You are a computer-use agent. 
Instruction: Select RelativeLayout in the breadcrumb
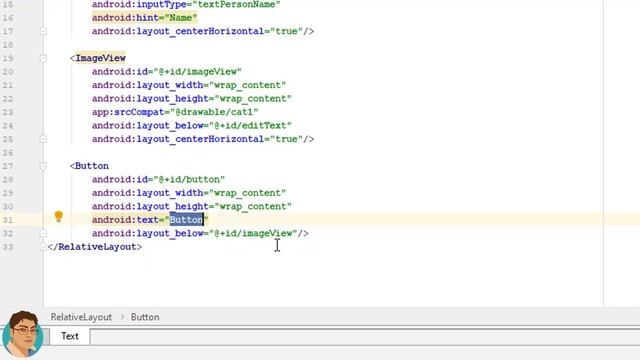[81, 317]
